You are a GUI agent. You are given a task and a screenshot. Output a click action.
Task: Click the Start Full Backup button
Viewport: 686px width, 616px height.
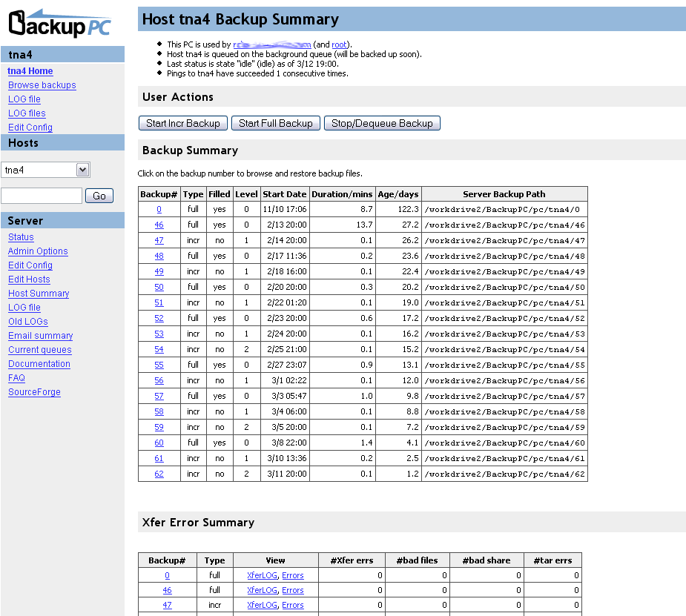pos(276,123)
